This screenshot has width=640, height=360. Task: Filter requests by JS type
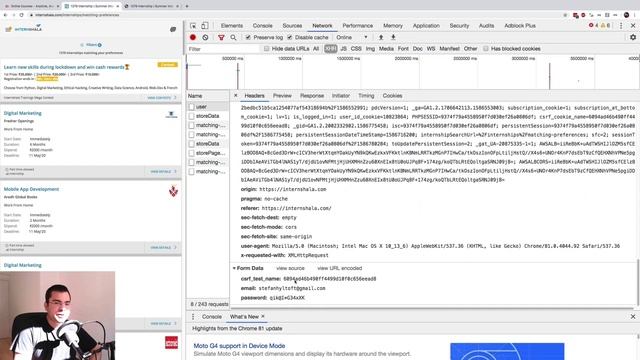click(343, 49)
